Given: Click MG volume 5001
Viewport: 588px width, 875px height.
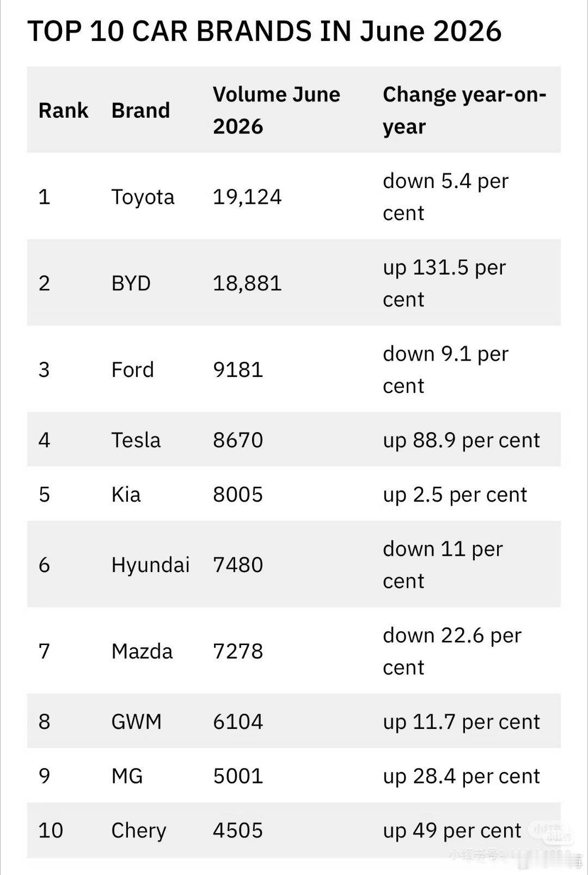Looking at the screenshot, I should 238,776.
